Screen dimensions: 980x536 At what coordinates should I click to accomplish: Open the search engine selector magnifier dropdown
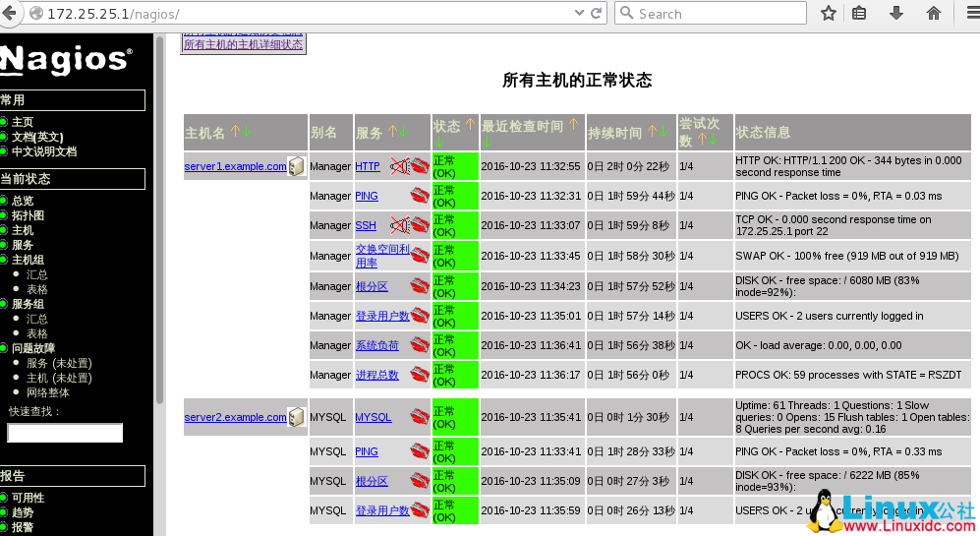point(628,14)
